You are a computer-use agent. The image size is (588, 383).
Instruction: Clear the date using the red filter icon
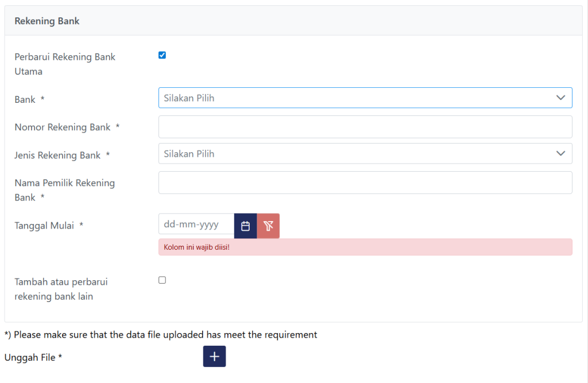point(268,226)
